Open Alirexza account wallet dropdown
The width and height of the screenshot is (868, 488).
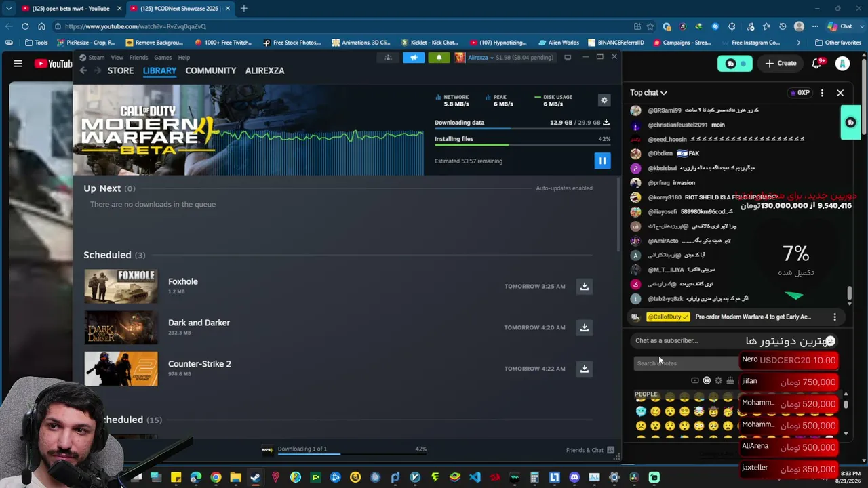tap(504, 58)
